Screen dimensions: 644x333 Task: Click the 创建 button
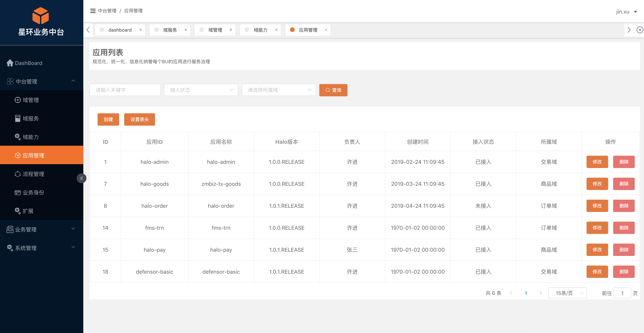[x=108, y=119]
